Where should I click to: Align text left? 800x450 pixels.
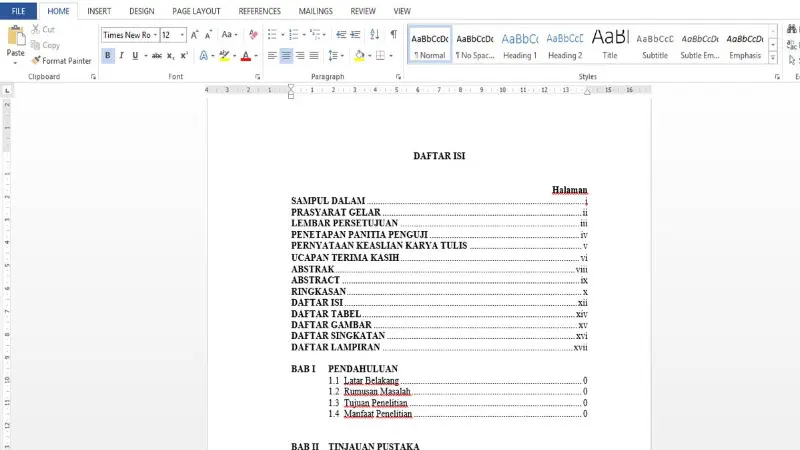pos(272,56)
